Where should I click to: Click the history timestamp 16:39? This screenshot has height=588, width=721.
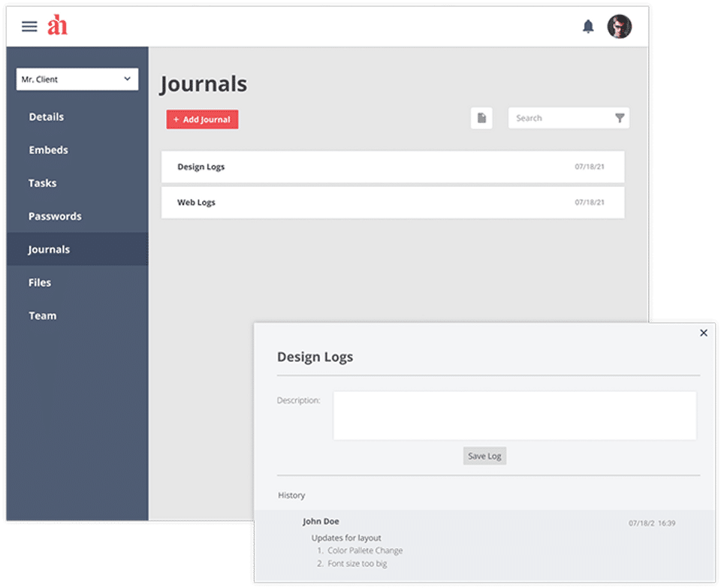click(667, 523)
